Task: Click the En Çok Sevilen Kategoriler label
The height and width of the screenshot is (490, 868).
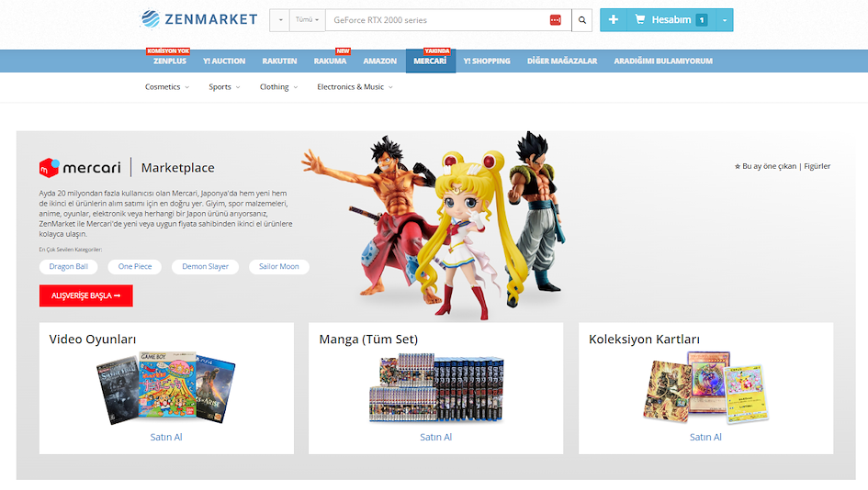Action: click(x=71, y=250)
